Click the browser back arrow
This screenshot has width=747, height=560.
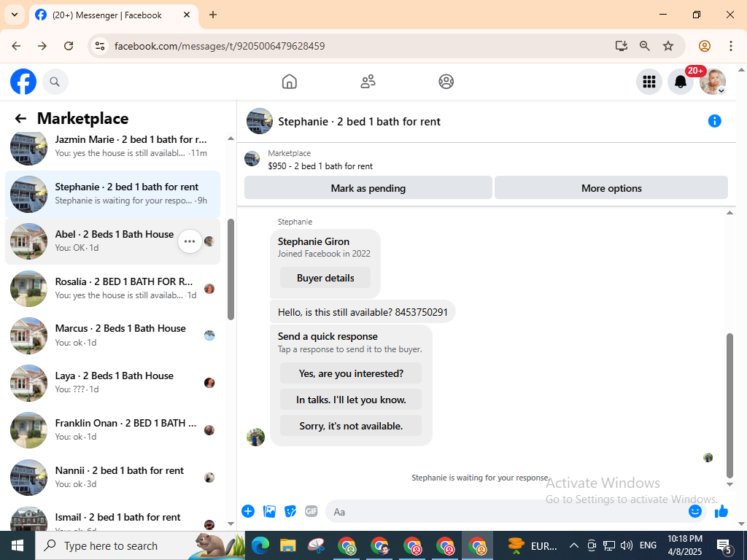[16, 46]
